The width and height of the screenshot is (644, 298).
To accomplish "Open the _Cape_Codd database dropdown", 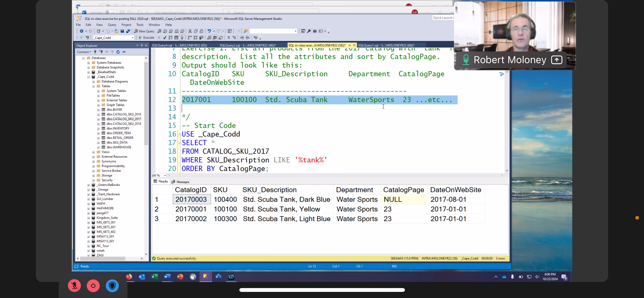I will [x=133, y=38].
